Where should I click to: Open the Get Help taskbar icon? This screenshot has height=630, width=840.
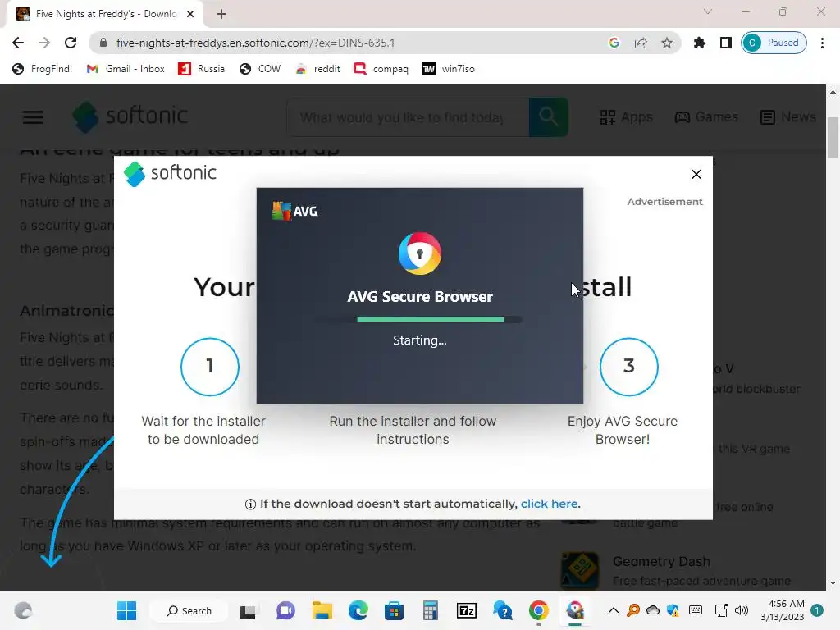pos(503,610)
